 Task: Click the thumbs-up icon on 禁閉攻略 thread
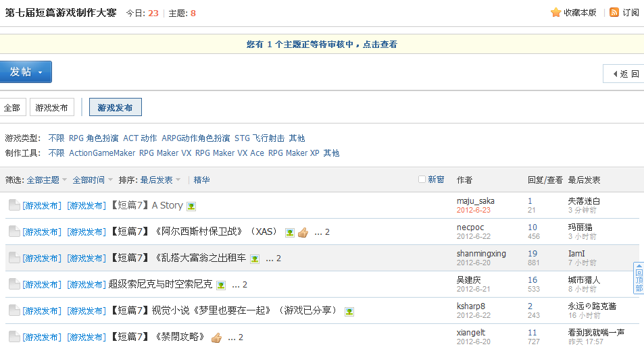pos(216,338)
